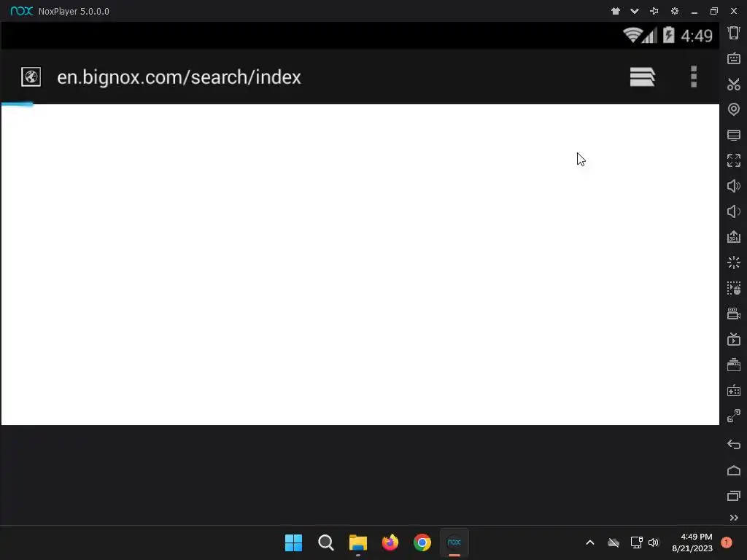Decrease volume with the quieter speaker icon
747x560 pixels.
(734, 211)
